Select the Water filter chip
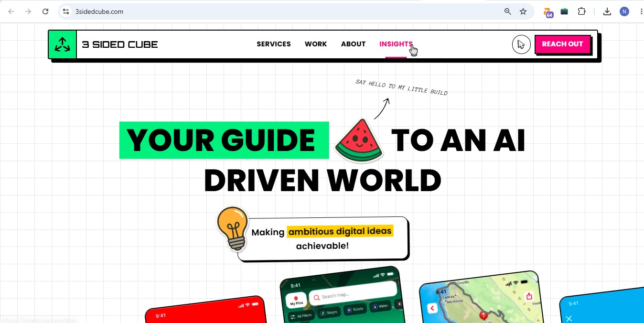The image size is (644, 323). pyautogui.click(x=381, y=306)
